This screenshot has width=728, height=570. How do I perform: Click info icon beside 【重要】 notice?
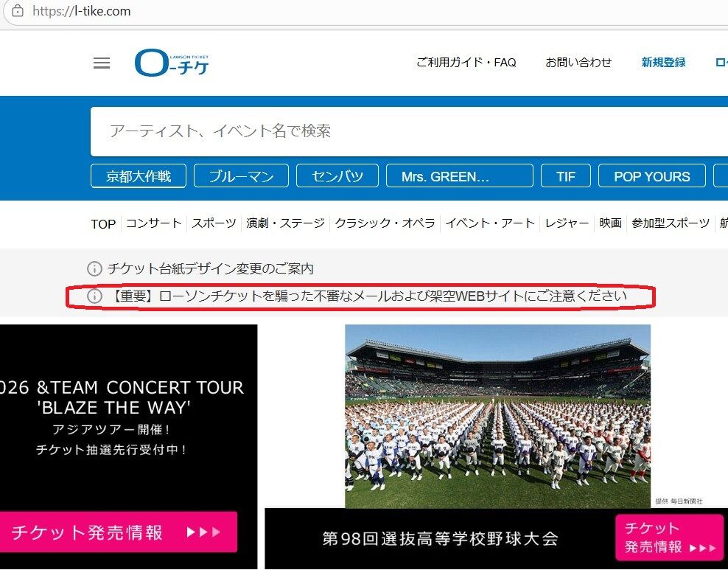[x=94, y=296]
